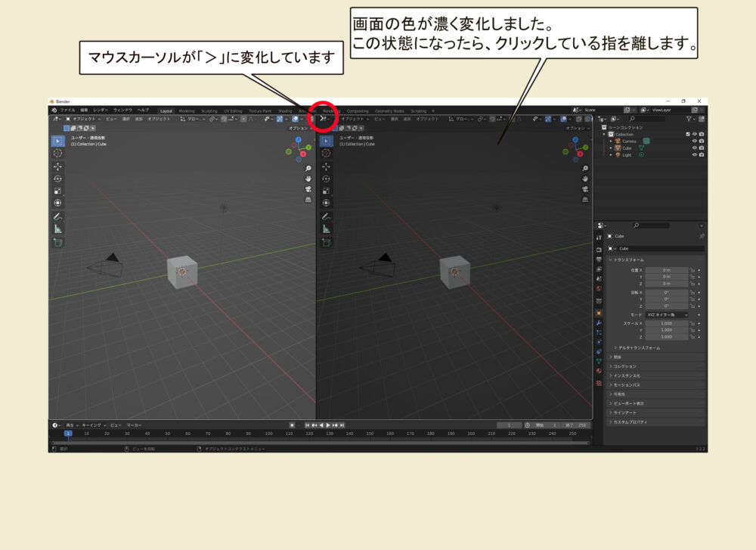This screenshot has width=756, height=550.
Task: Select the Measure tool in left viewport
Action: [x=58, y=228]
